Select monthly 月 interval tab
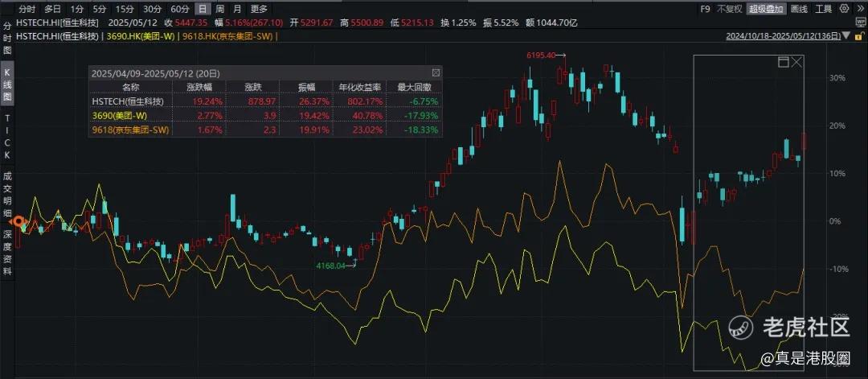The width and height of the screenshot is (868, 379). [x=237, y=9]
